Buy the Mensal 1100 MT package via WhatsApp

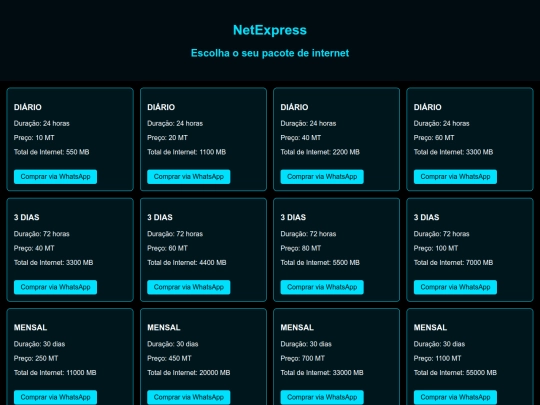455,397
